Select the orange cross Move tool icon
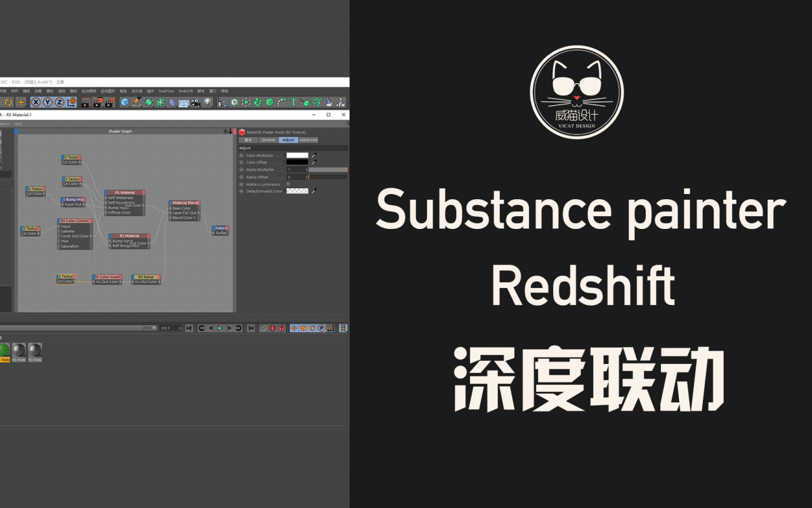Image resolution: width=812 pixels, height=508 pixels. 21,102
